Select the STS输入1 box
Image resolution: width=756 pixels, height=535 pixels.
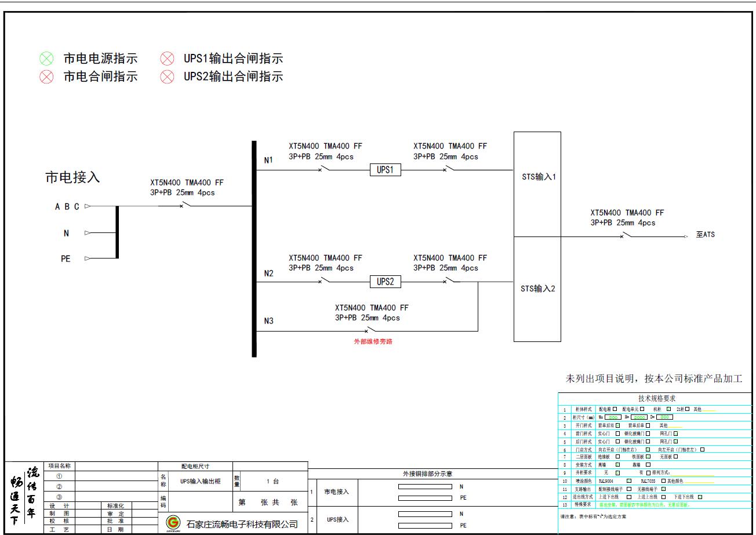pyautogui.click(x=537, y=184)
